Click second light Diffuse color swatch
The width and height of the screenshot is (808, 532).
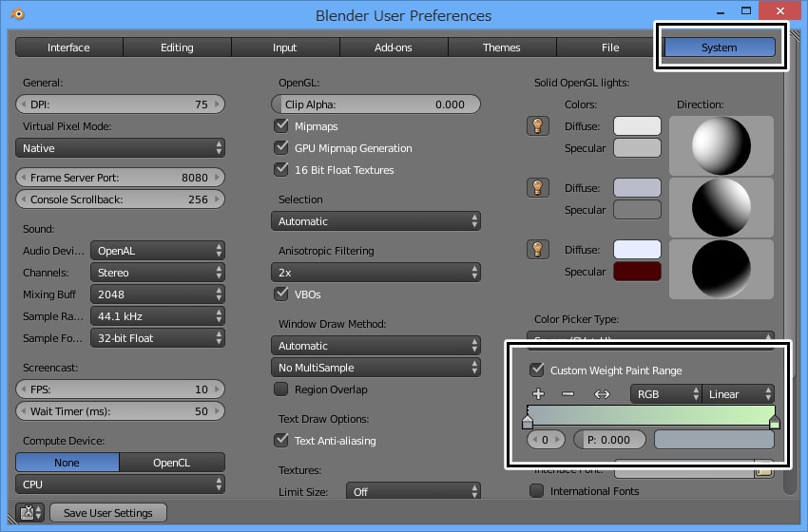pos(637,188)
